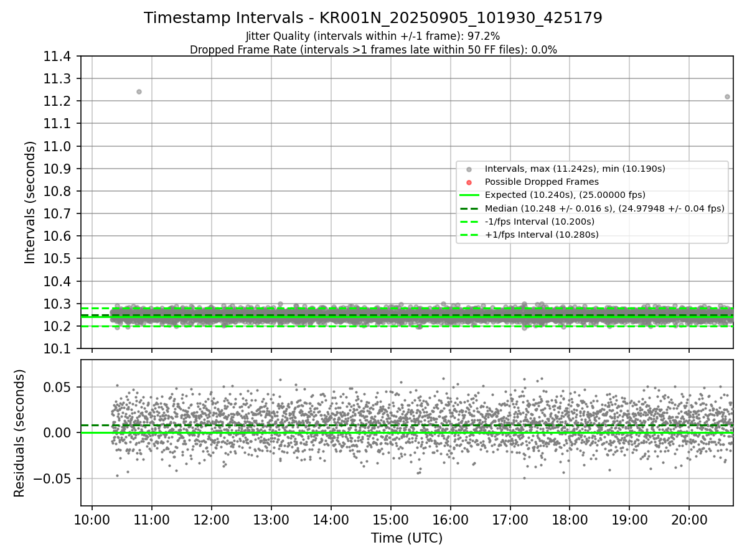This screenshot has width=747, height=560.
Task: Click the solid green Expected line legend swatch
Action: click(469, 195)
